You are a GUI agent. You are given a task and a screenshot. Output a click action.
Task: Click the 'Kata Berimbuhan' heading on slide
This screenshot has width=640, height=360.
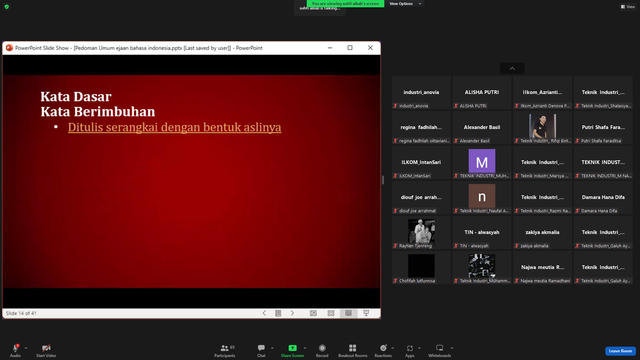click(x=98, y=111)
